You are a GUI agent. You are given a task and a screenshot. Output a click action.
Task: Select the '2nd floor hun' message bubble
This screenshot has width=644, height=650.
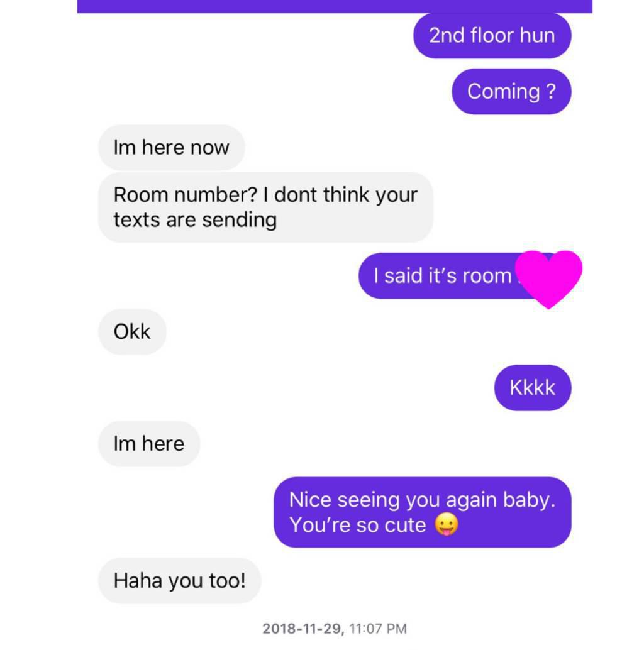coord(492,36)
